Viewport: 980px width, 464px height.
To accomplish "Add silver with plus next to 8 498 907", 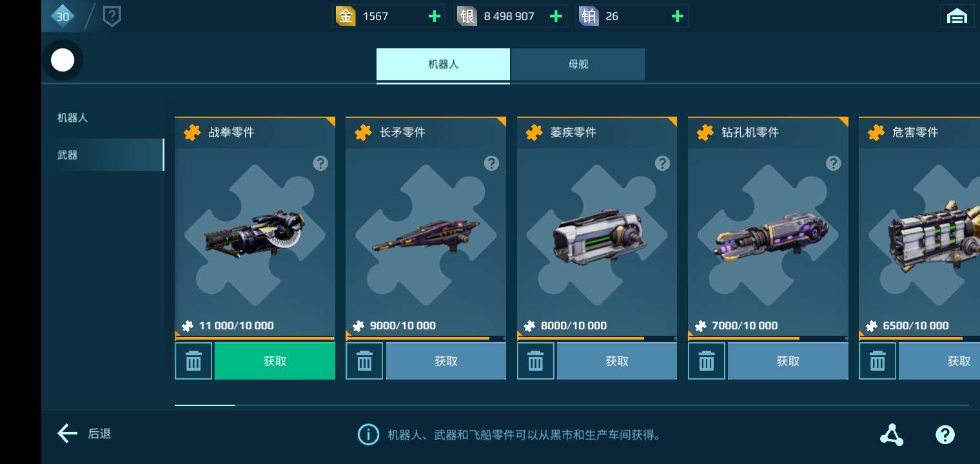I will point(556,16).
